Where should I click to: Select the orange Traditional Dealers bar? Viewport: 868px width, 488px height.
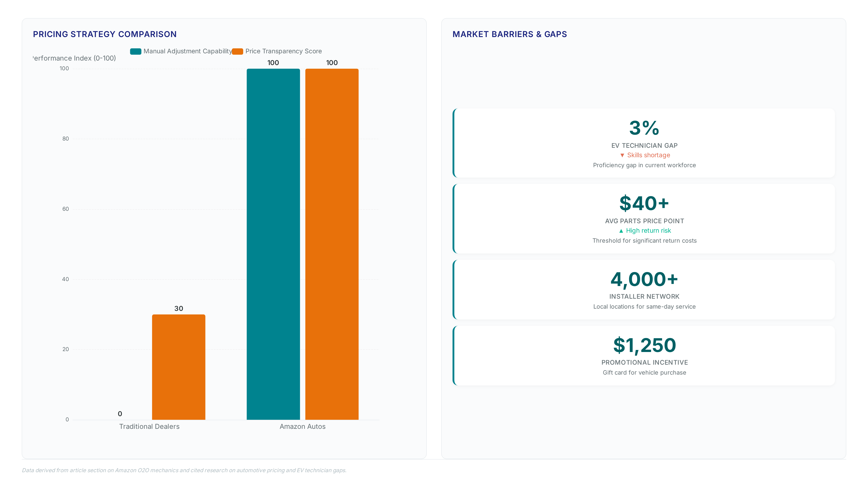click(x=179, y=367)
